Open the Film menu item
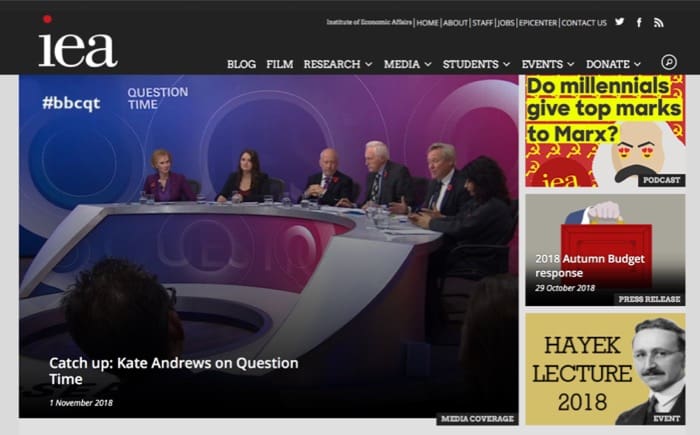Viewport: 700px width, 435px height. [280, 64]
